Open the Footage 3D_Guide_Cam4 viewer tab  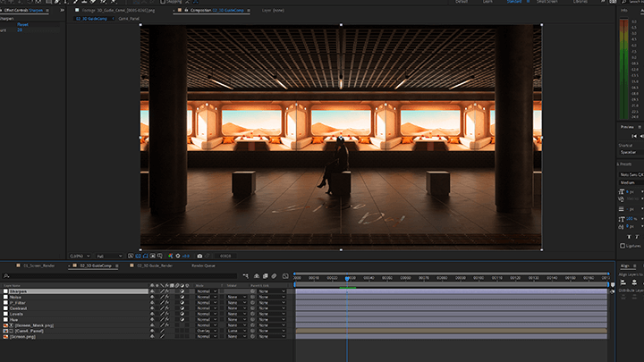click(118, 10)
